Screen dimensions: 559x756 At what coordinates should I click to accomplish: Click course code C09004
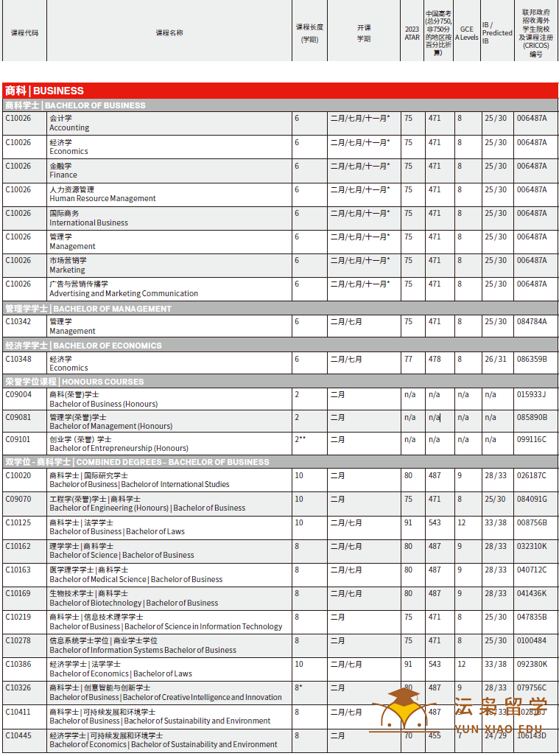tap(18, 394)
